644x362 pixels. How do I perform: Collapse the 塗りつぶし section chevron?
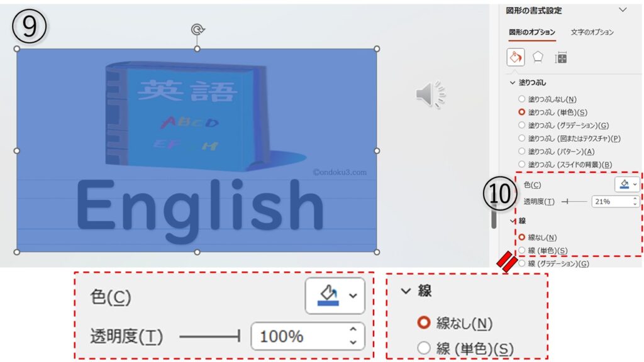point(512,82)
